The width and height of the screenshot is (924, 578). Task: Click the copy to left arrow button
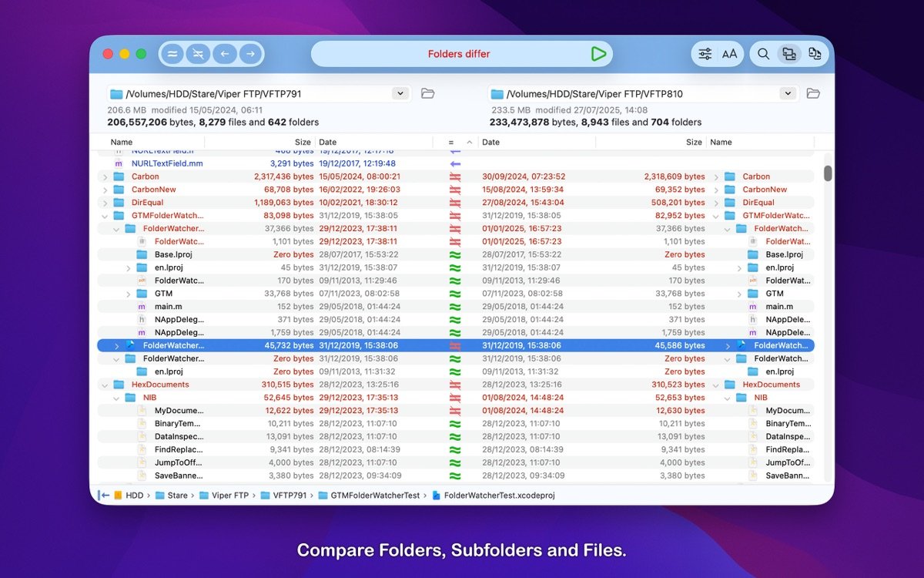[x=224, y=54]
